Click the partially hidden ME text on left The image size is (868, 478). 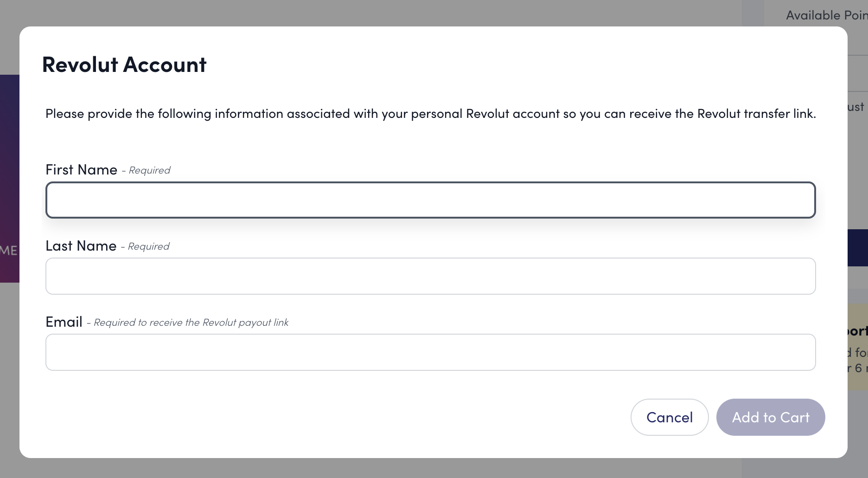[8, 251]
